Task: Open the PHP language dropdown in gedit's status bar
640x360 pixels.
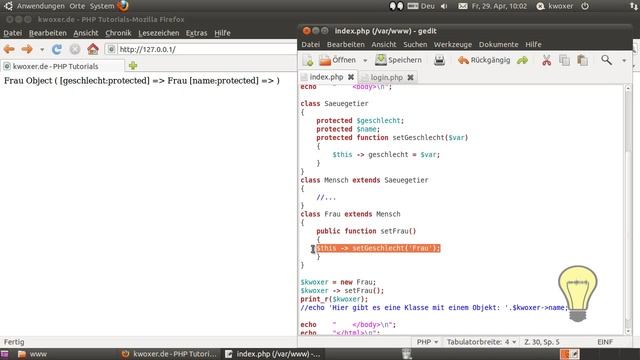Action: coord(427,342)
